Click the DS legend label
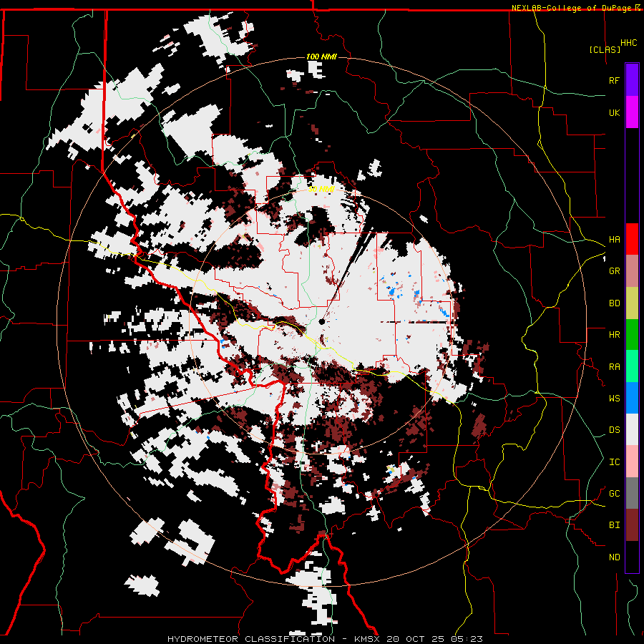Screen dimensions: 644x644 [x=614, y=430]
